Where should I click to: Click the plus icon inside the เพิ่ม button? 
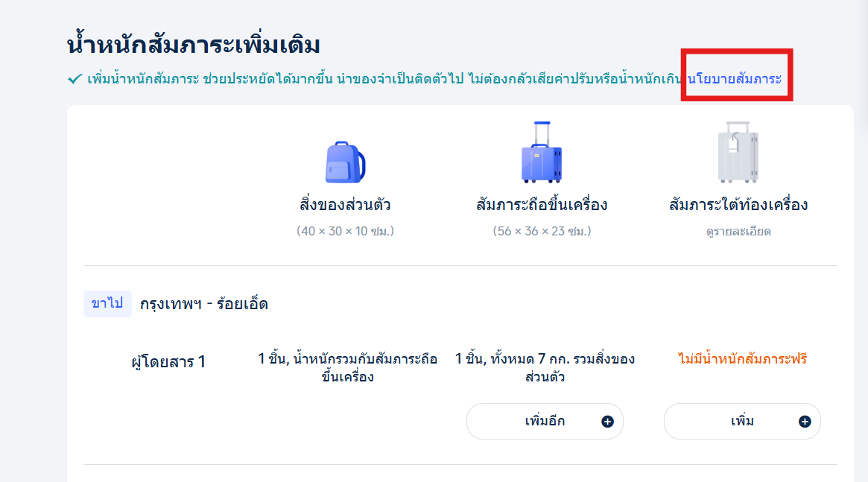[803, 421]
